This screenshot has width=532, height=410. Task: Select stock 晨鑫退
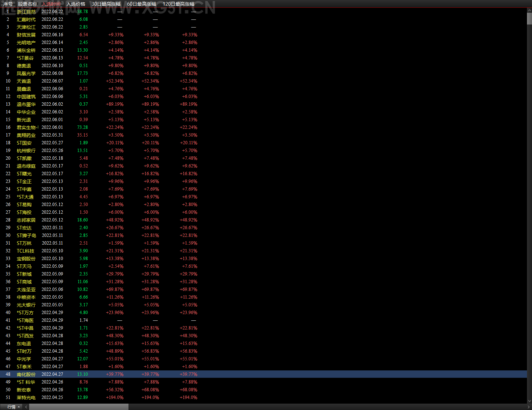24,89
